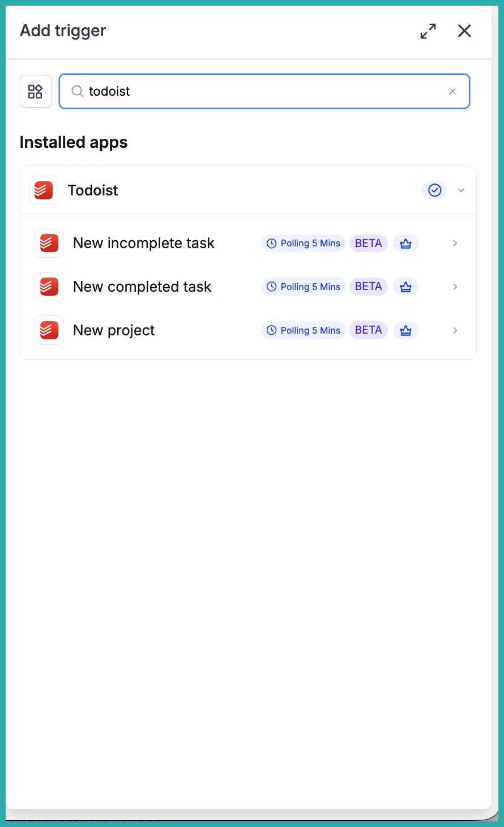Clear the todoist search text

click(x=452, y=91)
